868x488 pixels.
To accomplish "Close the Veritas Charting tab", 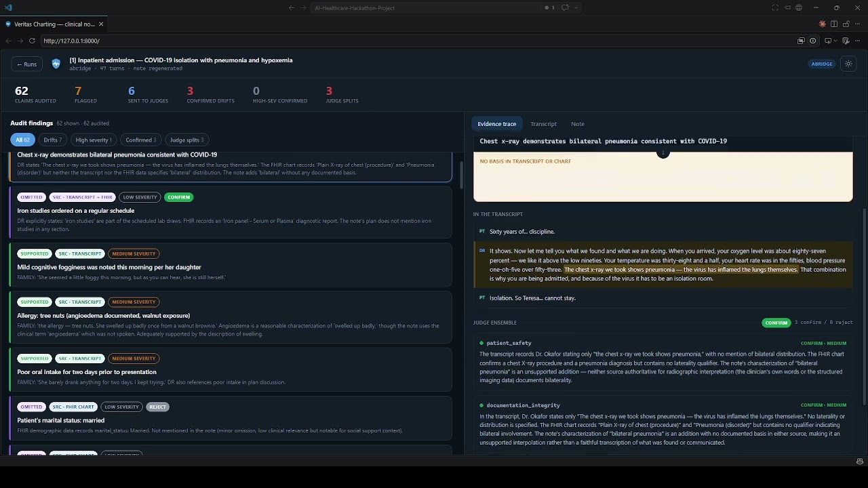I will [x=101, y=24].
